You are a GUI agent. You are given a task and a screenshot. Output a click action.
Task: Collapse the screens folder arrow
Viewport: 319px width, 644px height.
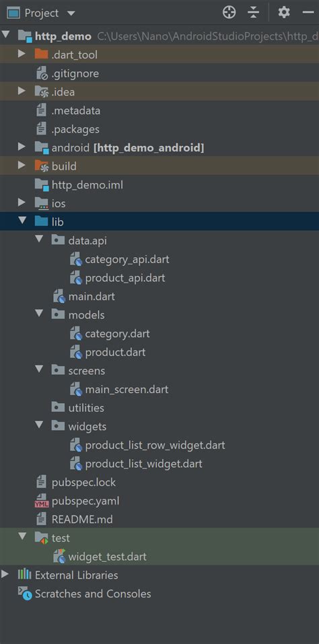(x=39, y=369)
